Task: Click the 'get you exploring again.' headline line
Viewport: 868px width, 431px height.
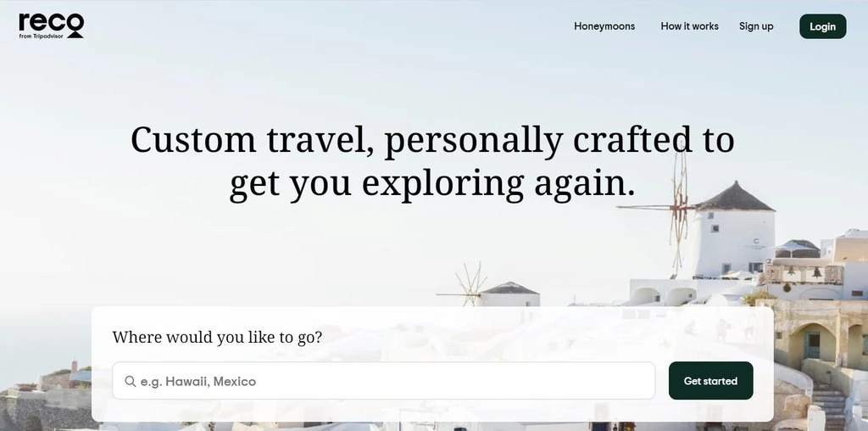Action: tap(432, 182)
